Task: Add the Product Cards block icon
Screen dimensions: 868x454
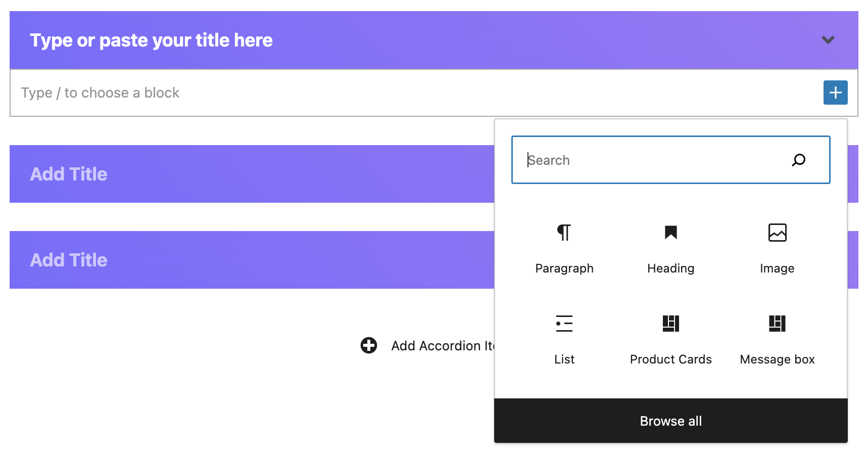Action: pos(670,324)
